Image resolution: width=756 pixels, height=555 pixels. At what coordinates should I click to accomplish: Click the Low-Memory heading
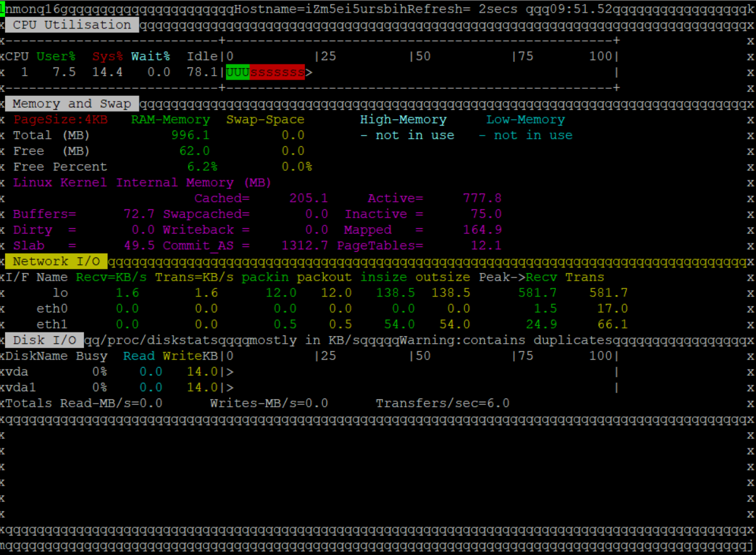click(x=525, y=120)
